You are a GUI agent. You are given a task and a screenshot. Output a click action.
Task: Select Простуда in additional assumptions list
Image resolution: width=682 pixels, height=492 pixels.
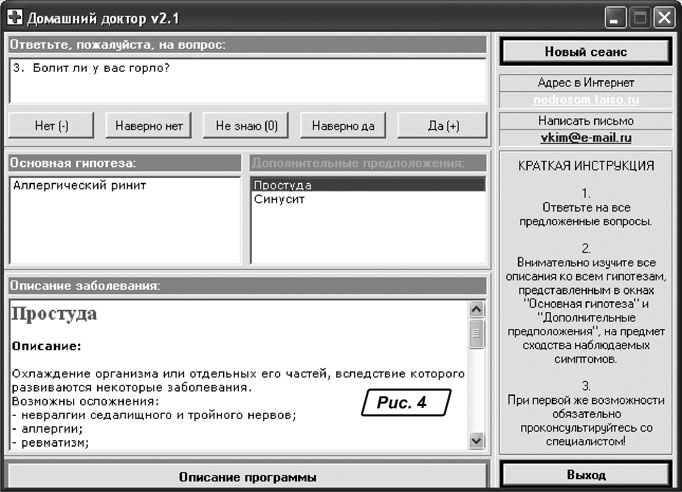[283, 185]
